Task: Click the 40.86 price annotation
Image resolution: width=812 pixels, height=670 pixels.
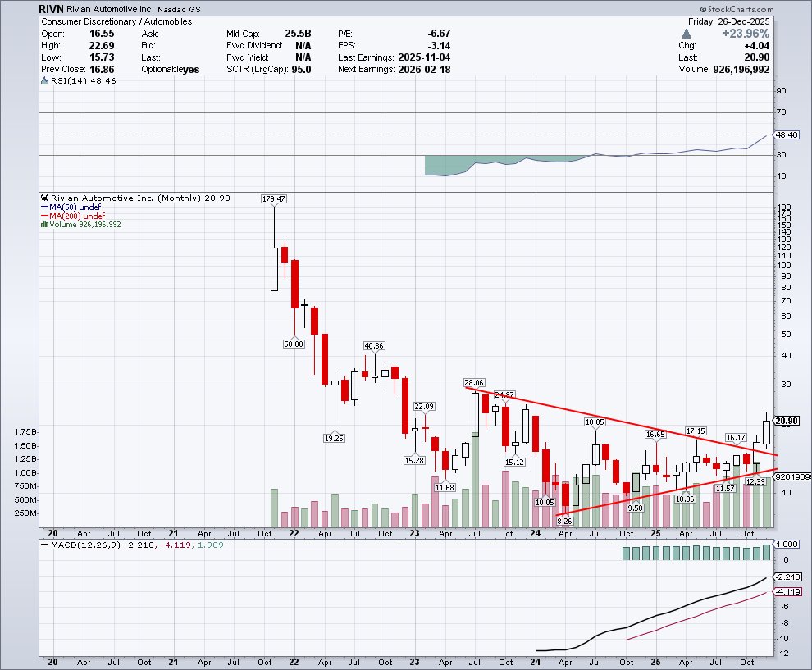Action: pos(374,345)
